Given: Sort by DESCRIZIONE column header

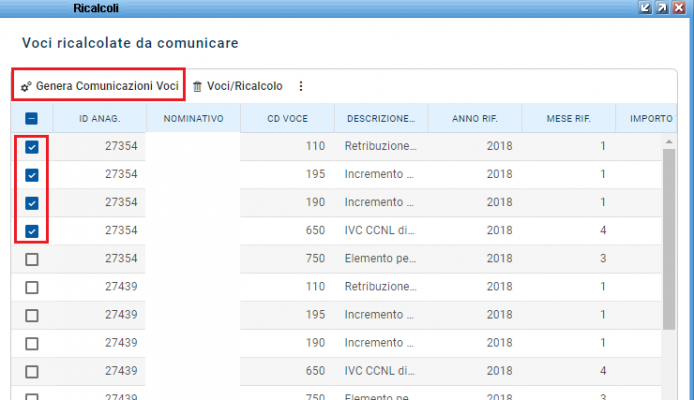Looking at the screenshot, I should (381, 119).
